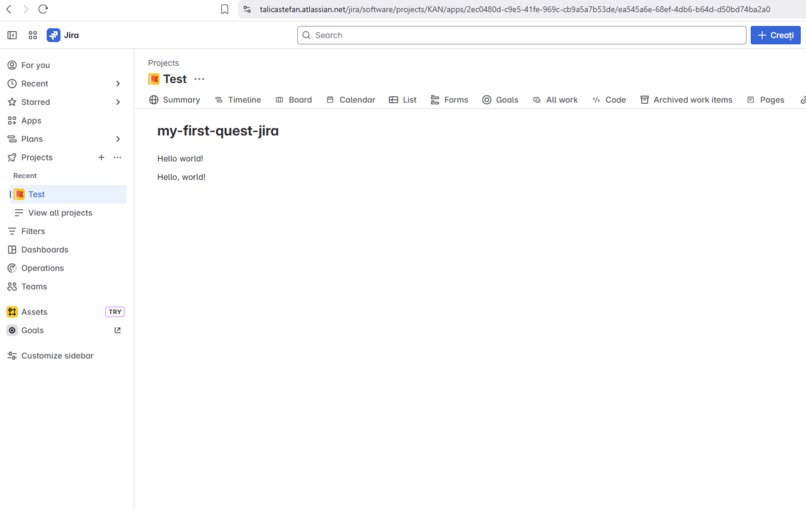
Task: Create a project with plus icon
Action: point(101,157)
